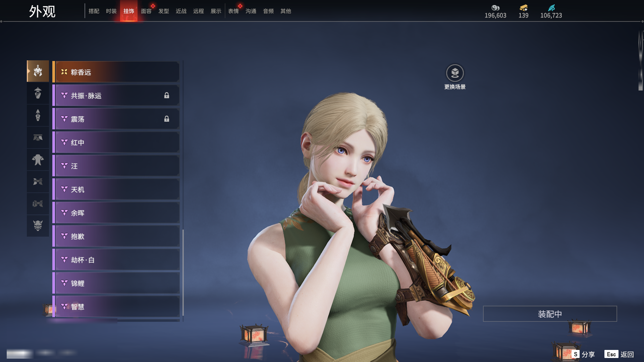Click the 装配中 equip button
The width and height of the screenshot is (644, 362).
click(x=550, y=314)
